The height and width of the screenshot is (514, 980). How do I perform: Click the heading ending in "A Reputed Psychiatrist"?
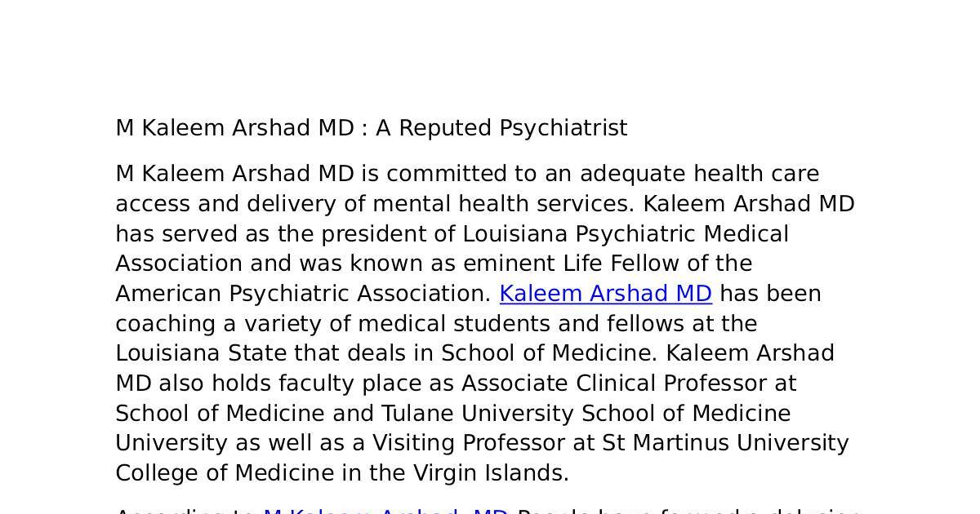click(x=371, y=128)
